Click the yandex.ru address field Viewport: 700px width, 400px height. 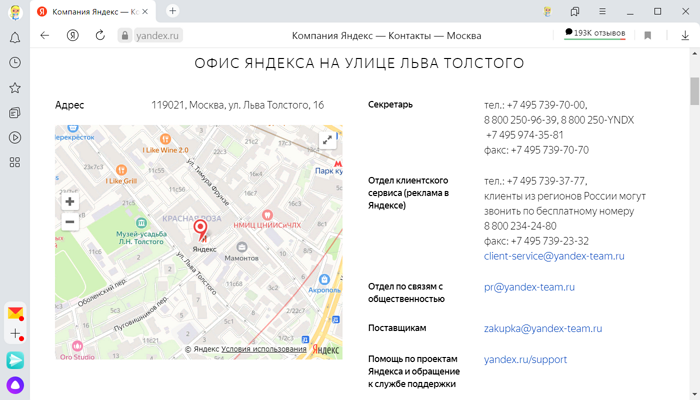(157, 35)
